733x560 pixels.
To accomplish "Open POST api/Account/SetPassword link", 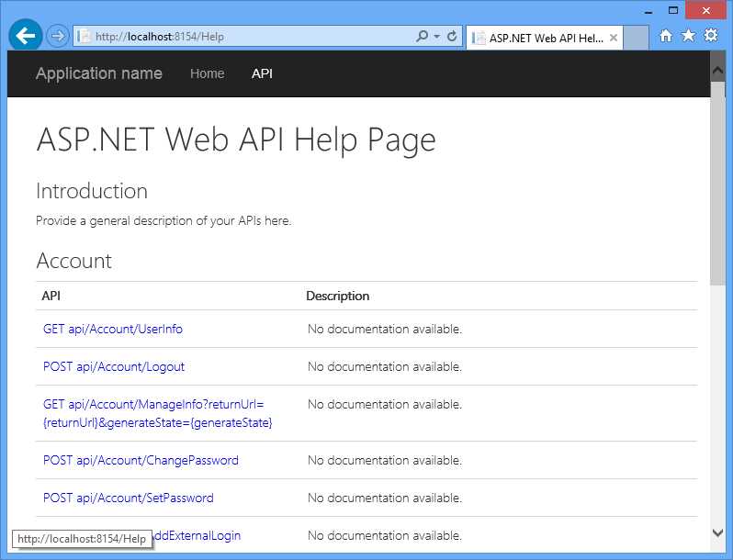I will (x=129, y=498).
